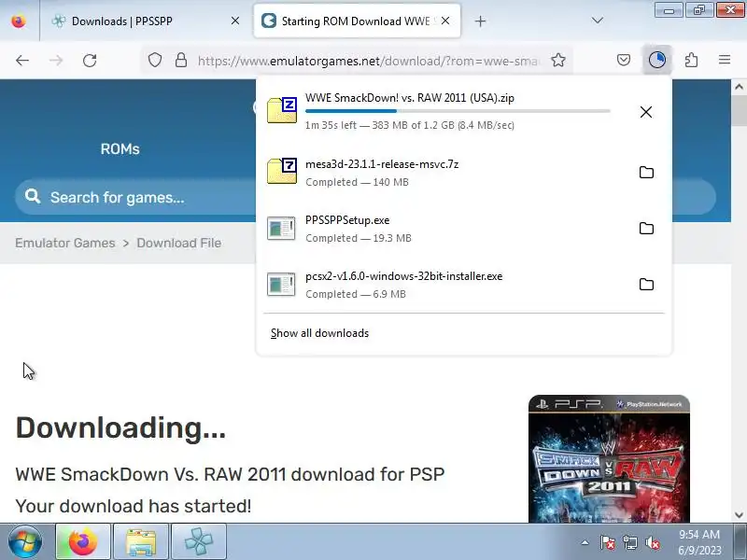
Task: Click the WWE SmackDown zip file icon
Action: point(282,110)
